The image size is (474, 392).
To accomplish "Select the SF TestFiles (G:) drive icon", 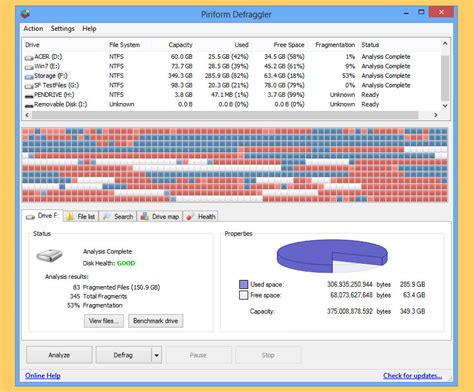I will click(x=29, y=86).
